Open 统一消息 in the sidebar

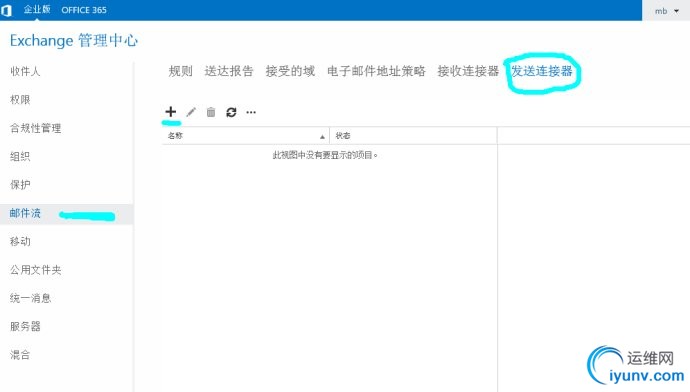tap(30, 298)
